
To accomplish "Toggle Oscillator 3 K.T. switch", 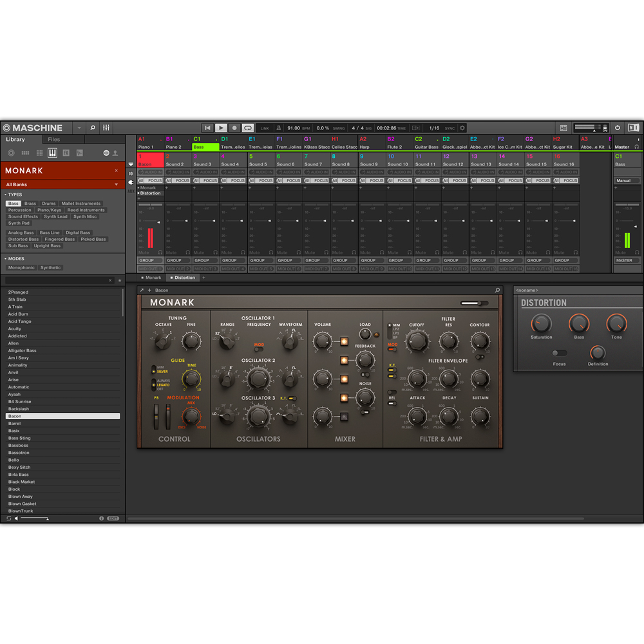I will 292,399.
